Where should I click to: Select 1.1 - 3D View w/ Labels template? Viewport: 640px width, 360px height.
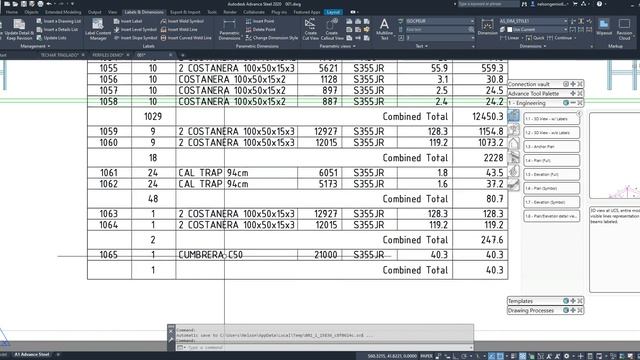[551, 119]
